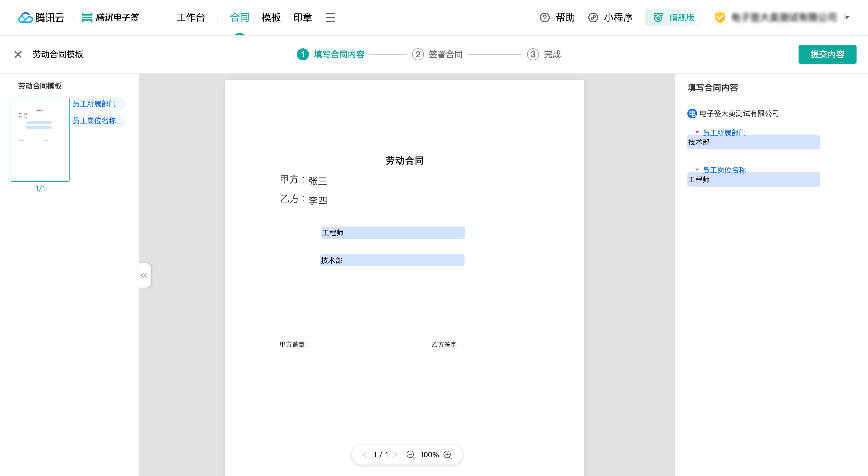Open the 印章 menu
The image size is (868, 476).
(x=302, y=18)
